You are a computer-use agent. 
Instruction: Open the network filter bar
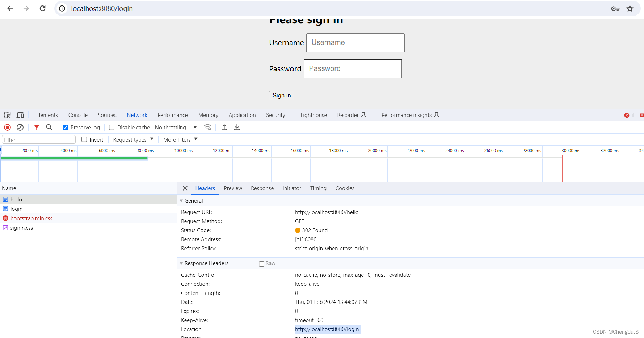[36, 127]
